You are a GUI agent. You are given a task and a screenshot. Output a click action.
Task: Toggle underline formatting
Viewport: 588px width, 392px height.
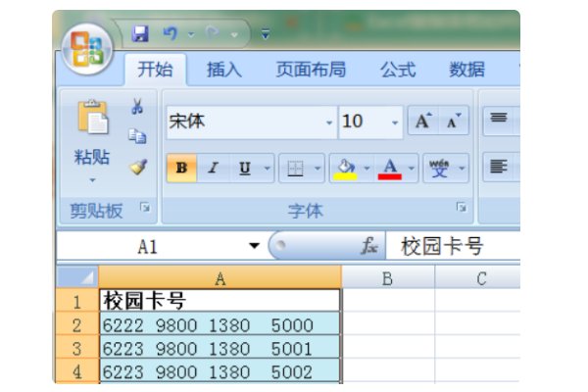[245, 168]
